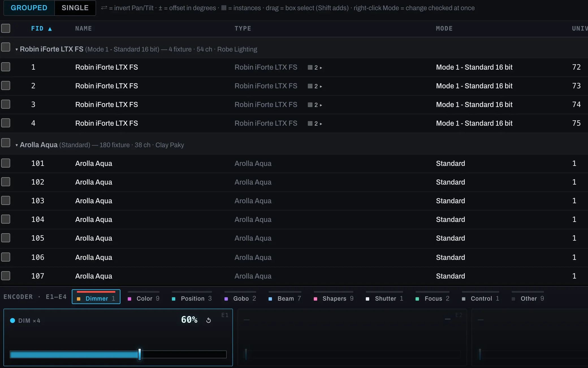Click the blue DIM indicator dot
Image resolution: width=588 pixels, height=368 pixels.
click(x=12, y=320)
